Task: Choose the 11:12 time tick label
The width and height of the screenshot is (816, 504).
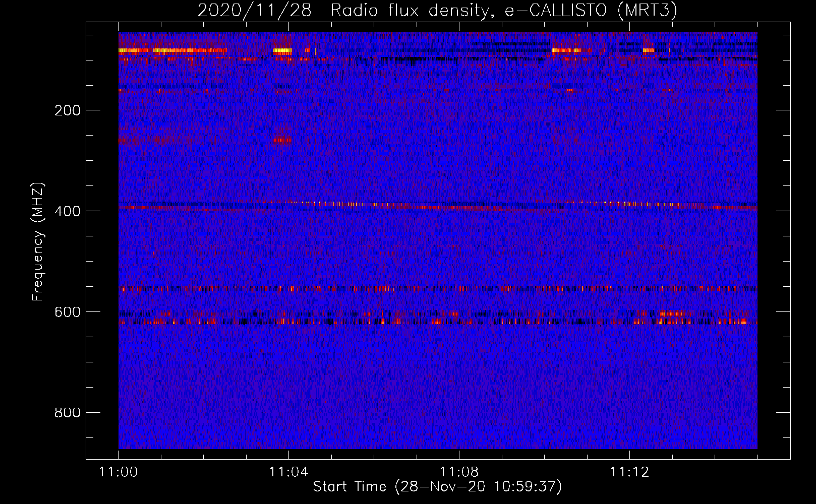Action: click(x=629, y=472)
